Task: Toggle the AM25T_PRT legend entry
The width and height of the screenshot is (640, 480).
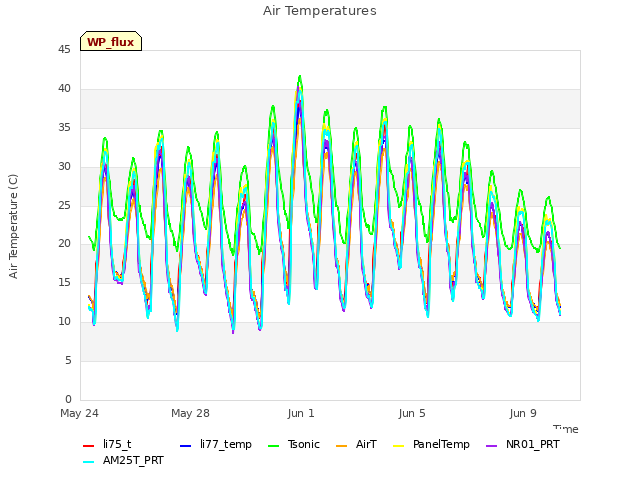Action: pyautogui.click(x=123, y=460)
